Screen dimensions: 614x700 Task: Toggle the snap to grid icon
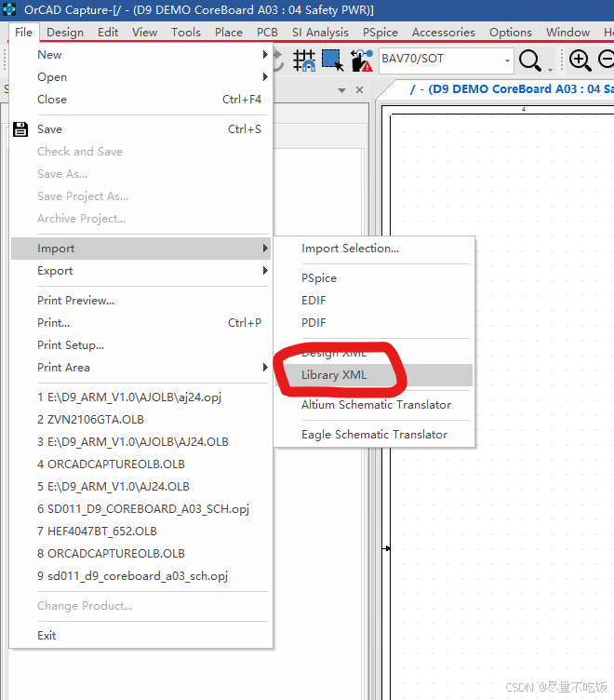304,61
